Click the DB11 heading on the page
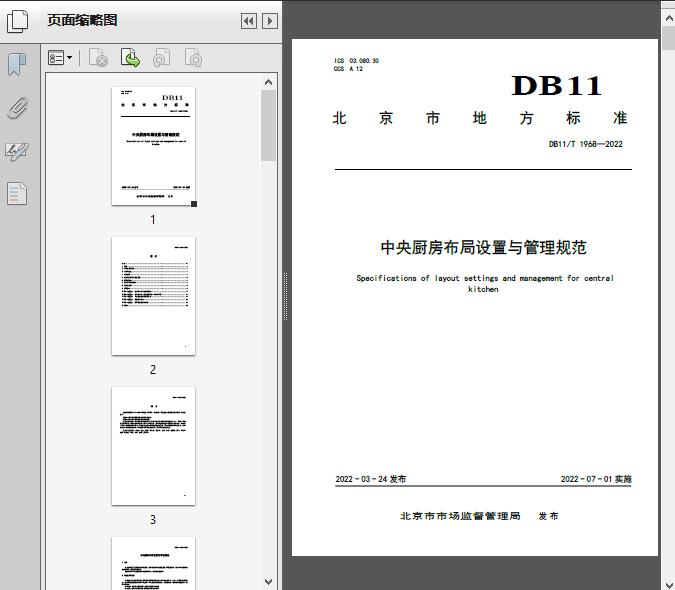675x590 pixels. 556,85
